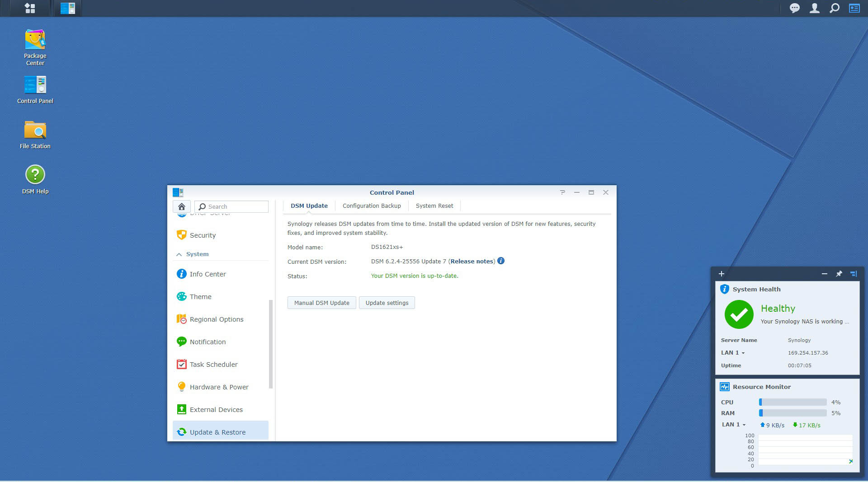
Task: Select External Devices label in sidebar
Action: (216, 409)
